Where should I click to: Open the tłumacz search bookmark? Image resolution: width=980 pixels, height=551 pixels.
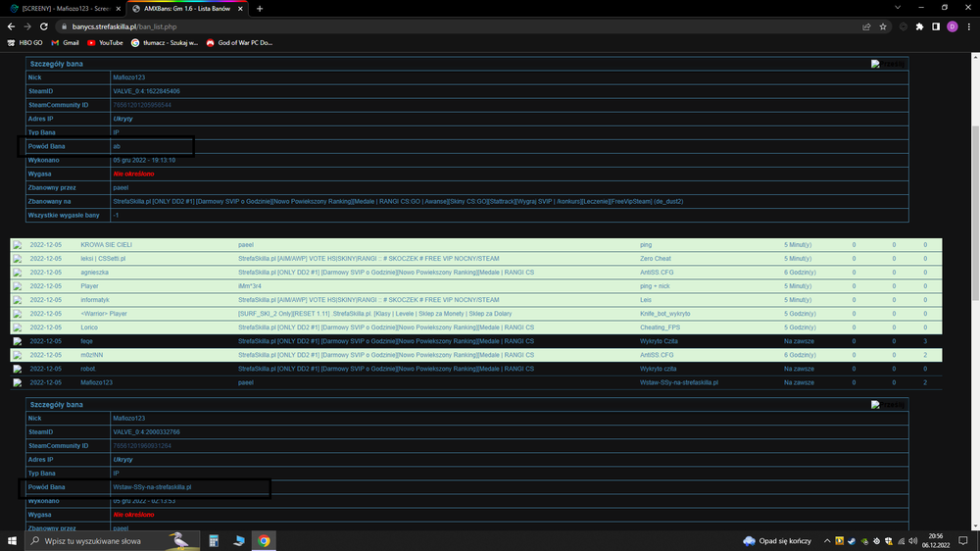[x=165, y=42]
